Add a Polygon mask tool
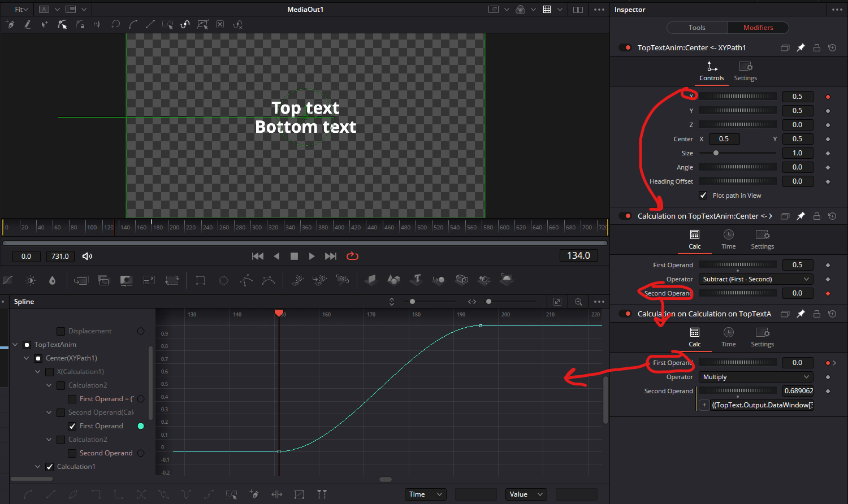This screenshot has height=504, width=848. coord(246,280)
